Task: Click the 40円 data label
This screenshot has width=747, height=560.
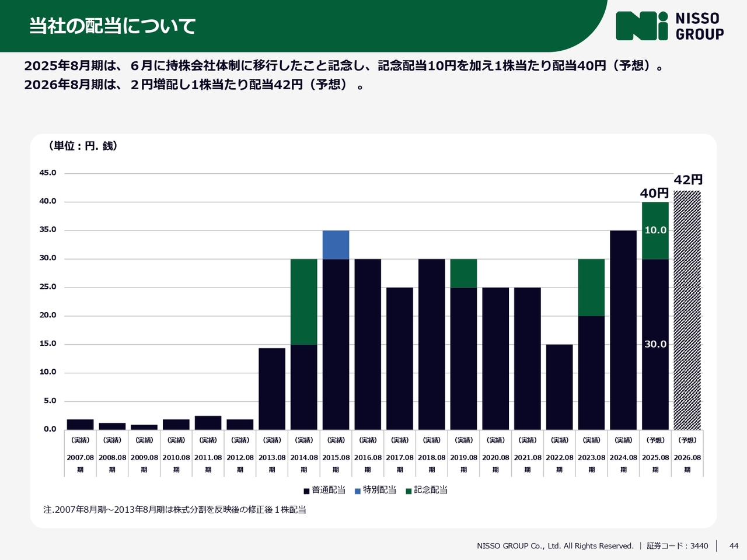Action: 654,193
